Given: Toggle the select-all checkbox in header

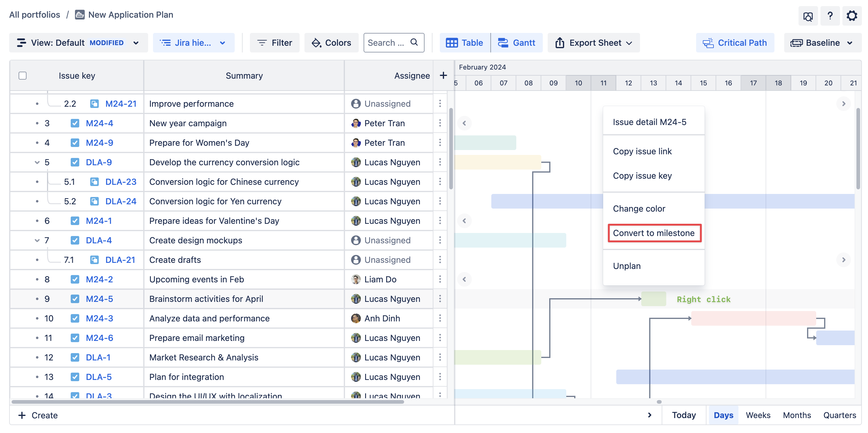Looking at the screenshot, I should (23, 76).
